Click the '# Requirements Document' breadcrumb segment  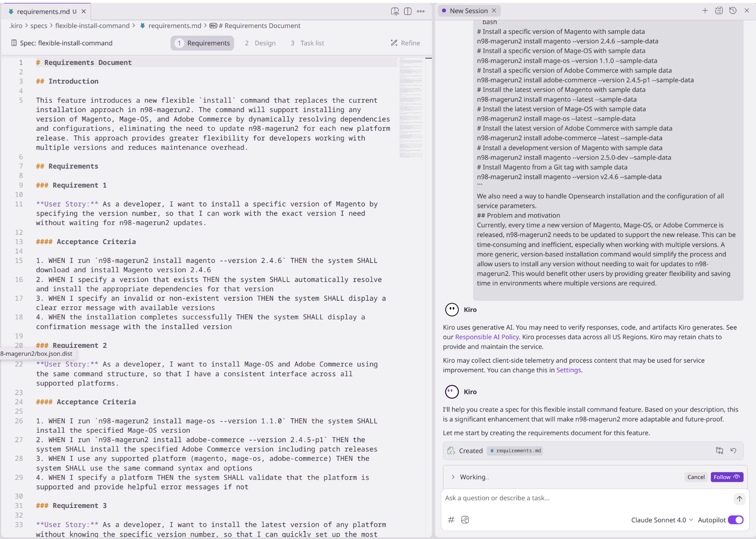click(260, 26)
